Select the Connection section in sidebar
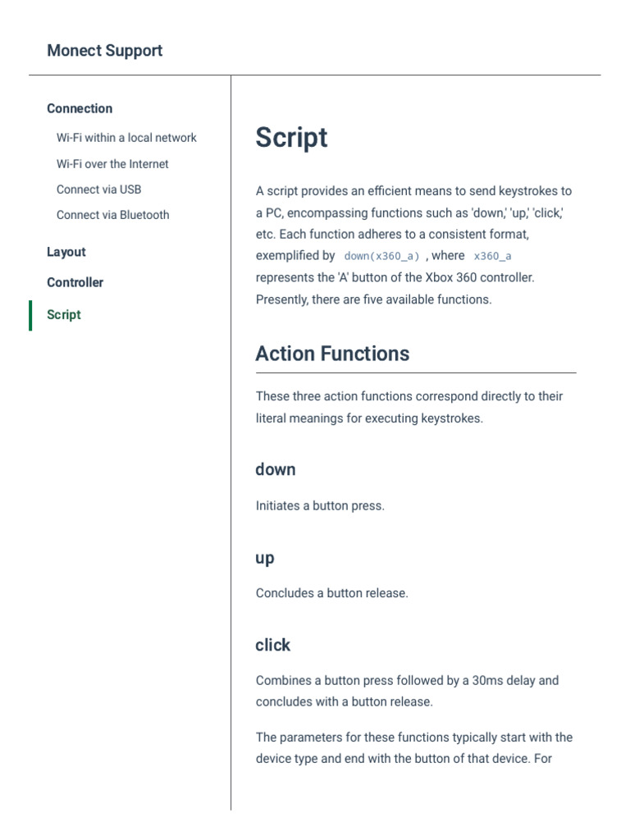630x840 pixels. [80, 108]
